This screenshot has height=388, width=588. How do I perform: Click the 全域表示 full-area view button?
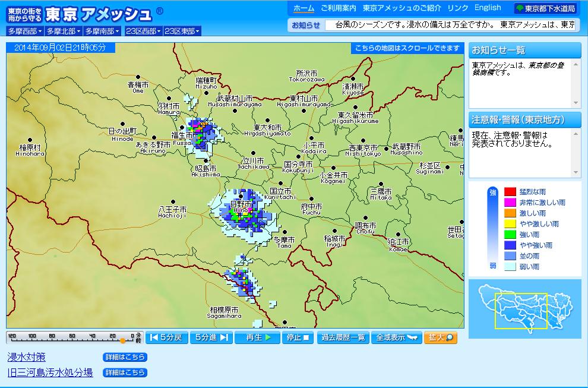pos(397,337)
